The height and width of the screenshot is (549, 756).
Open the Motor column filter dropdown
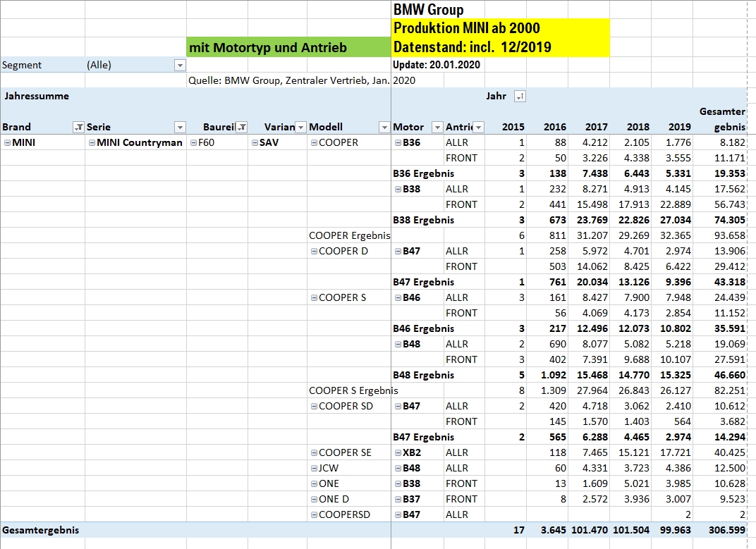point(437,127)
